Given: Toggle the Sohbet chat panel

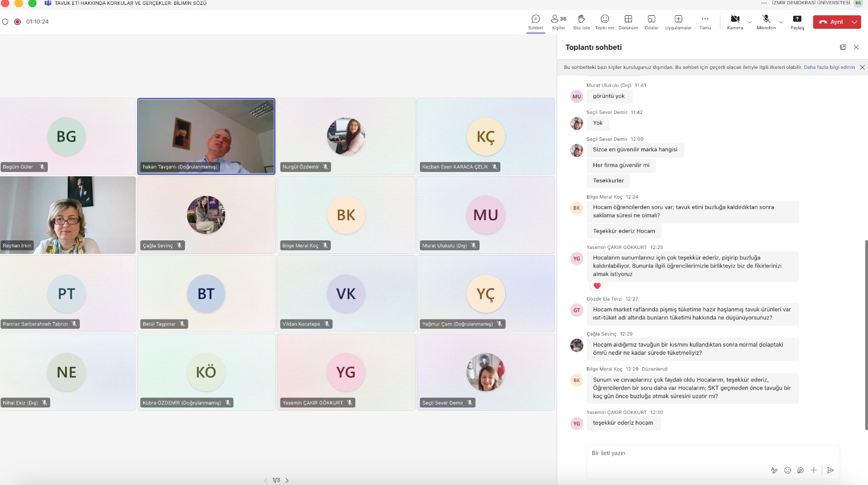Looking at the screenshot, I should pyautogui.click(x=535, y=22).
